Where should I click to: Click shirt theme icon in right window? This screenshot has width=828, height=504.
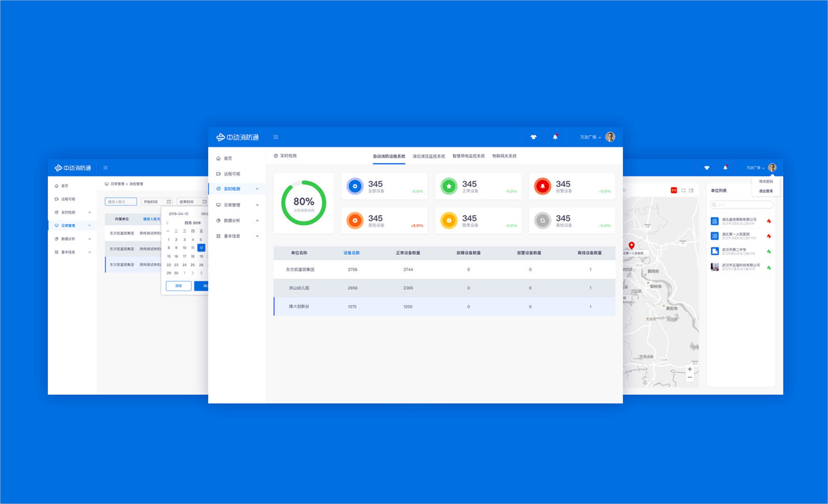click(x=707, y=167)
